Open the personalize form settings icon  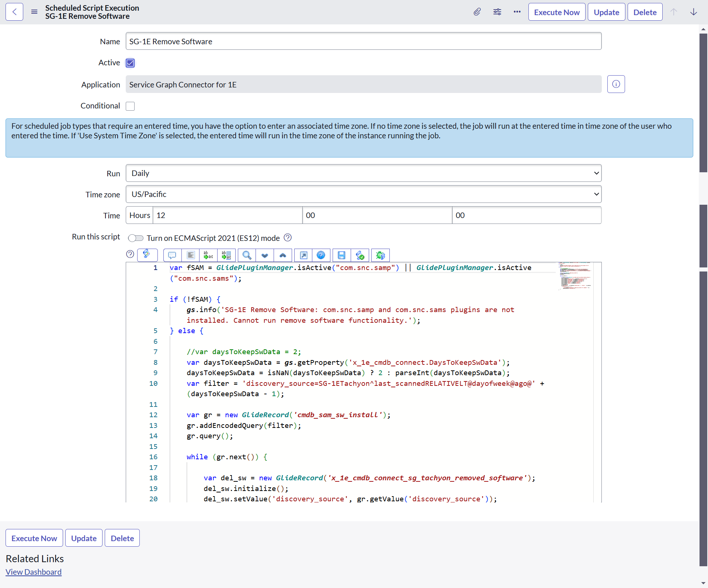pos(497,12)
